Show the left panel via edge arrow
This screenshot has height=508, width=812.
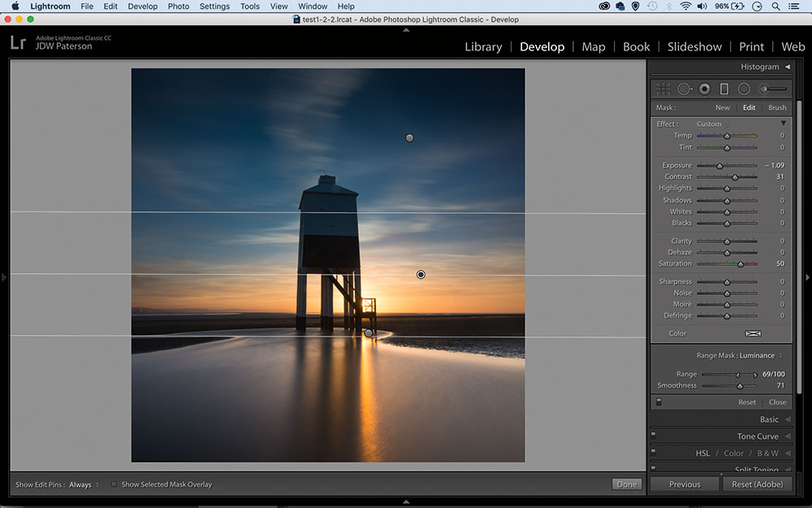(4, 277)
